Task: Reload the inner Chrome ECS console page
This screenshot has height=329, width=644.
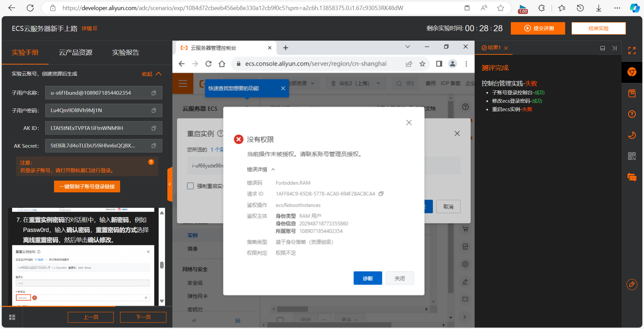Action: pos(209,64)
